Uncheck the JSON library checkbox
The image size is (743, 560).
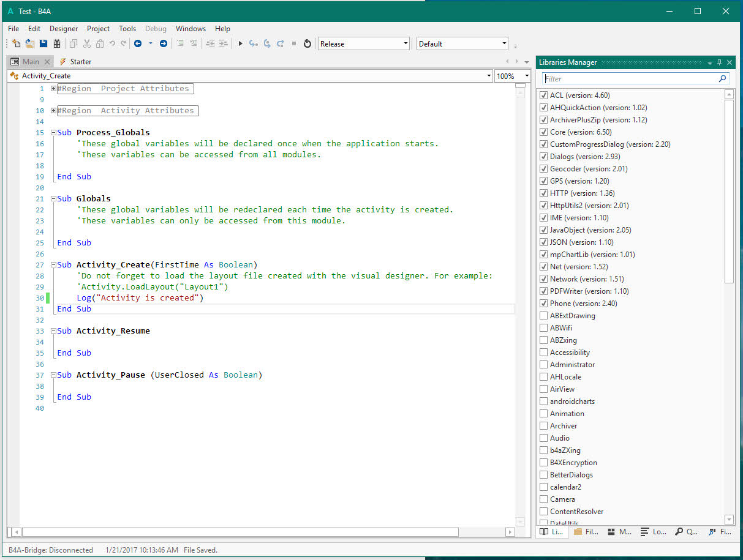543,242
